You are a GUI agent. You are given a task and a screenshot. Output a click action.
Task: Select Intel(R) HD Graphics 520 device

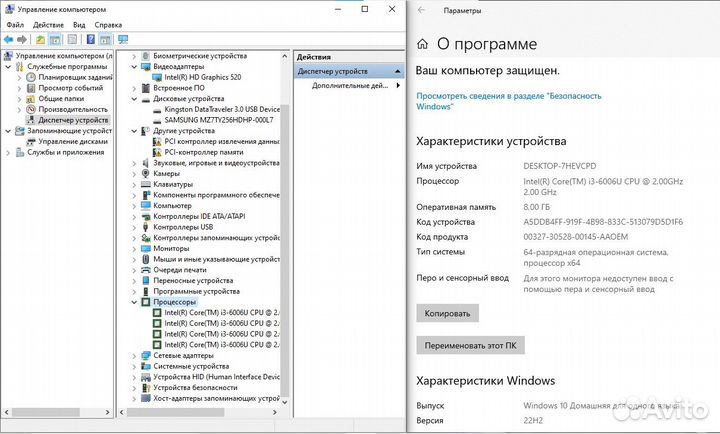[x=202, y=77]
